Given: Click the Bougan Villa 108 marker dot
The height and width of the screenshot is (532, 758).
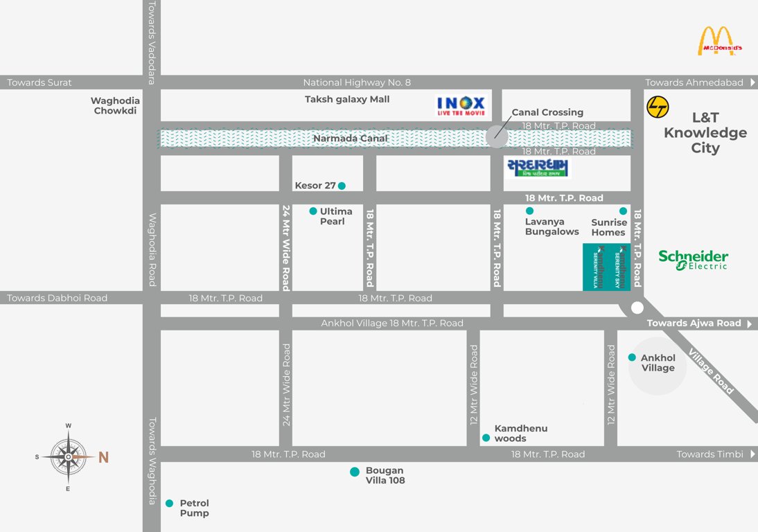Looking at the screenshot, I should pyautogui.click(x=355, y=472).
